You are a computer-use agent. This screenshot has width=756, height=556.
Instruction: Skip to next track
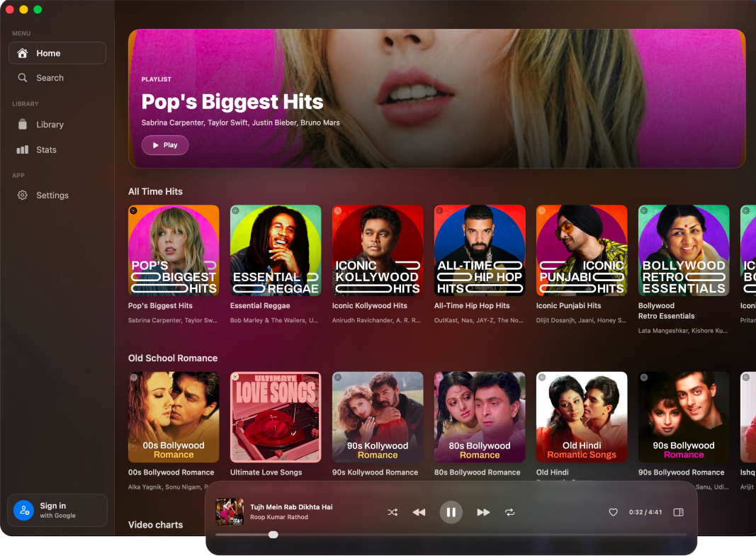[x=483, y=512]
